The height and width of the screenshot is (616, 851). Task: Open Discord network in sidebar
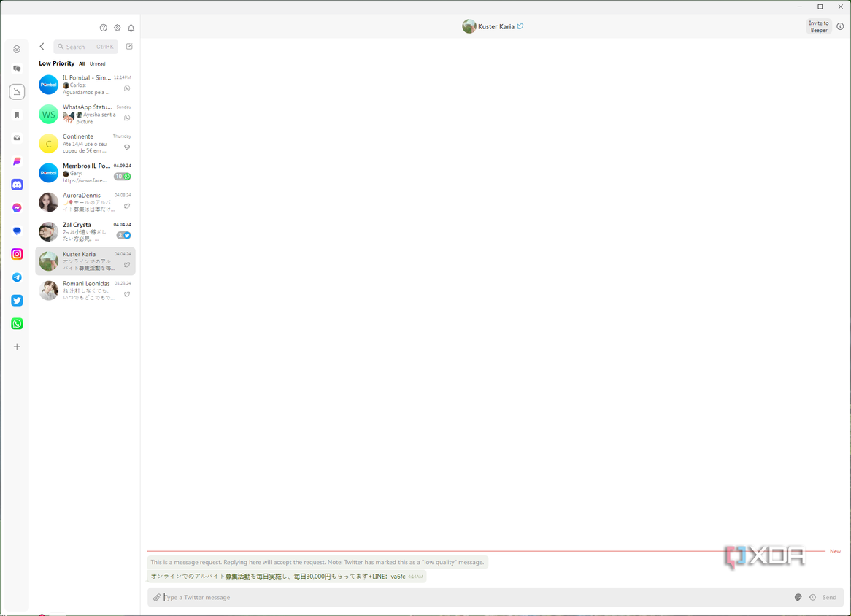17,185
